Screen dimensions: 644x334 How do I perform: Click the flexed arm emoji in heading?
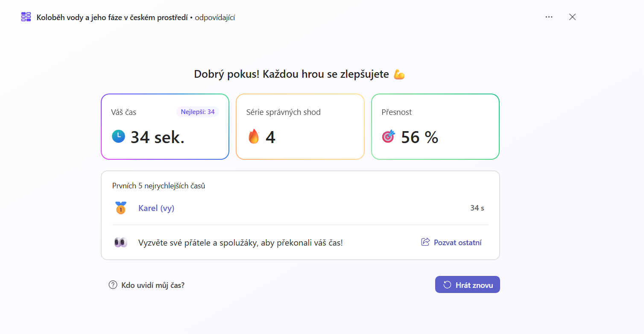[x=399, y=74]
